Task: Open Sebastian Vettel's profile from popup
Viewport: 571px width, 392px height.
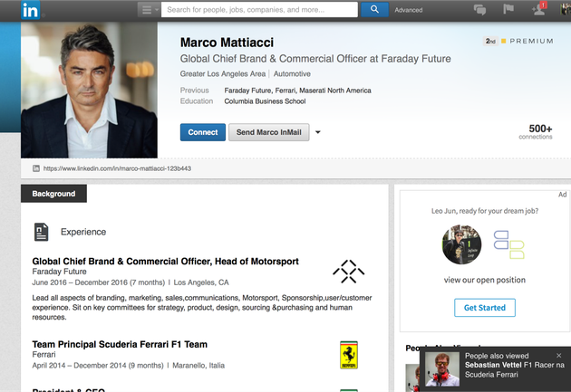Action: point(495,366)
